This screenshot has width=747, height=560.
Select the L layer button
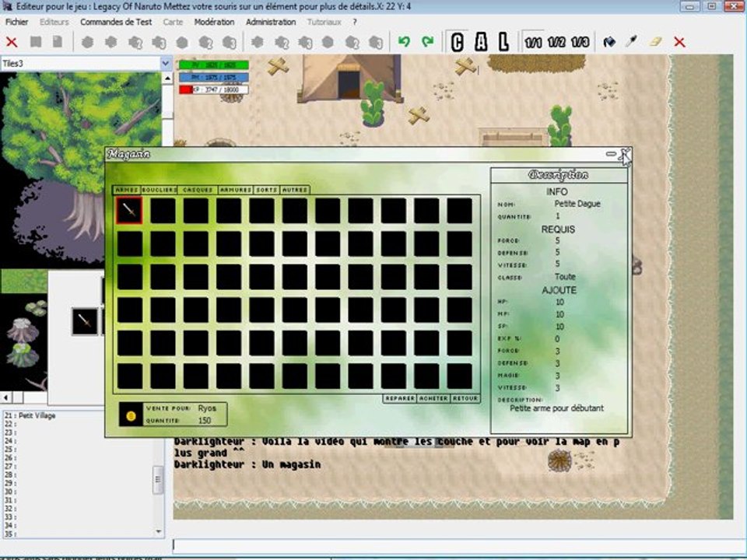point(503,42)
